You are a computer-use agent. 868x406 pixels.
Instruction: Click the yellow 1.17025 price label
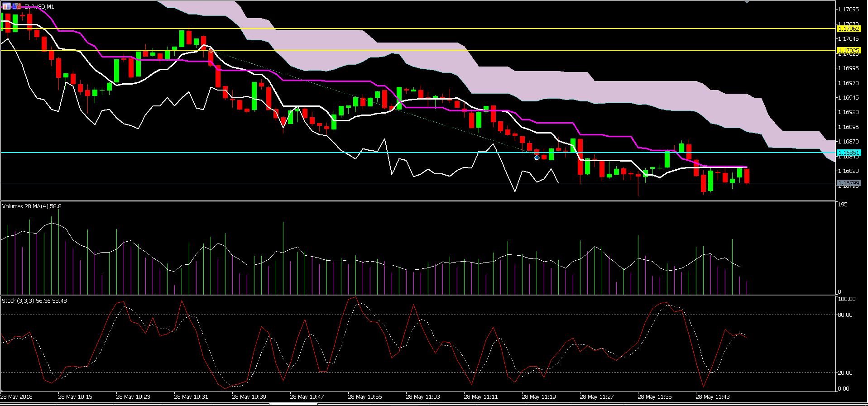point(849,50)
